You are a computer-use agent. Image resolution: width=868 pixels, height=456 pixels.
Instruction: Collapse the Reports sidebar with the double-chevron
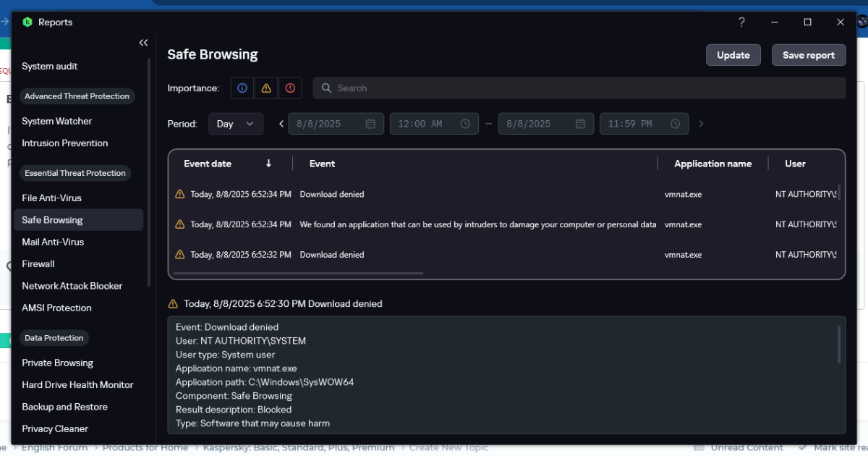143,43
